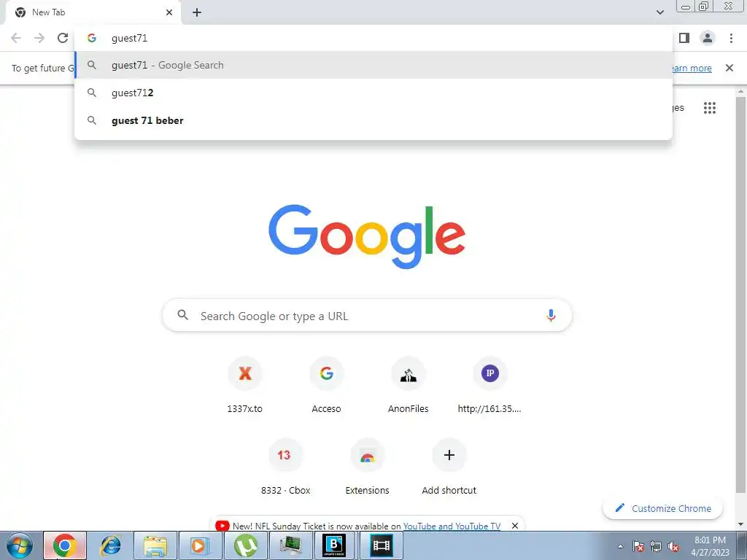The width and height of the screenshot is (747, 560).
Task: Click the Add shortcut tile
Action: coord(449,467)
